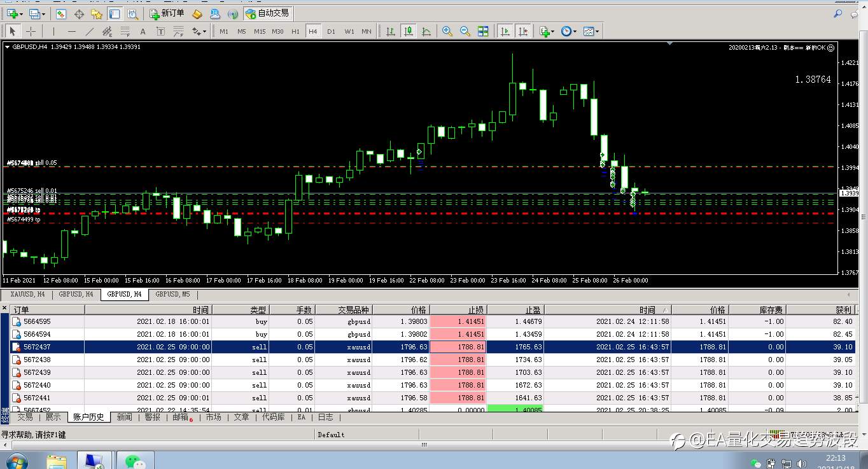The image size is (868, 469).
Task: Select the equidistant channel tool
Action: pos(107,31)
